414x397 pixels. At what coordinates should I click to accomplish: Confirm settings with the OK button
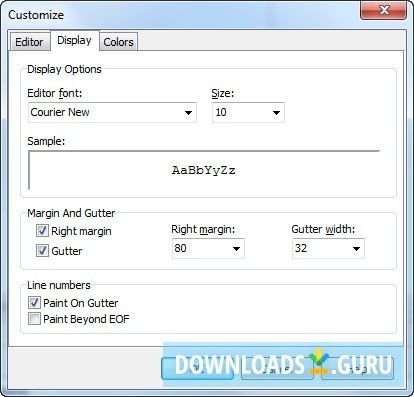pos(197,368)
